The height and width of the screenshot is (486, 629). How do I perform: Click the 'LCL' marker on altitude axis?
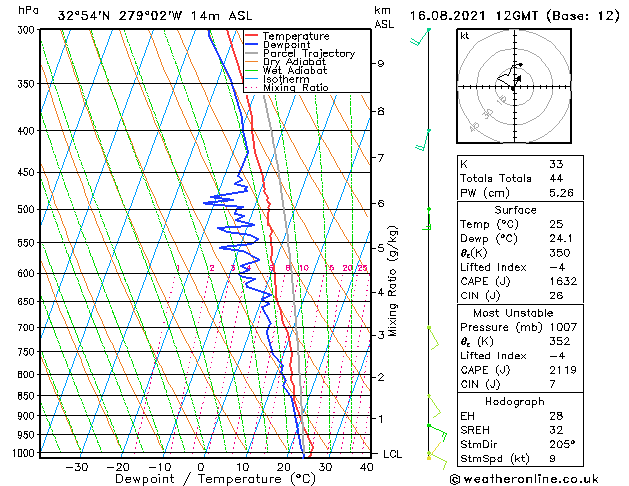coord(392,454)
